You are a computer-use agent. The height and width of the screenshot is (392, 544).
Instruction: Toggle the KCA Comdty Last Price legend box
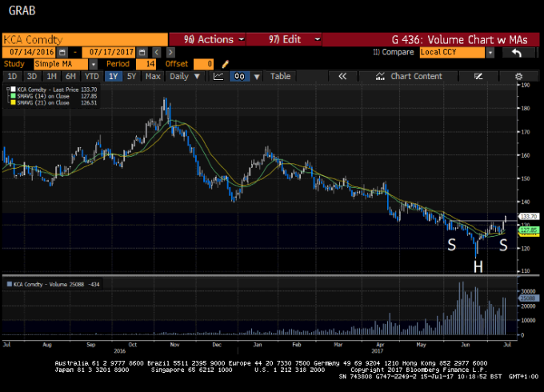[9, 90]
